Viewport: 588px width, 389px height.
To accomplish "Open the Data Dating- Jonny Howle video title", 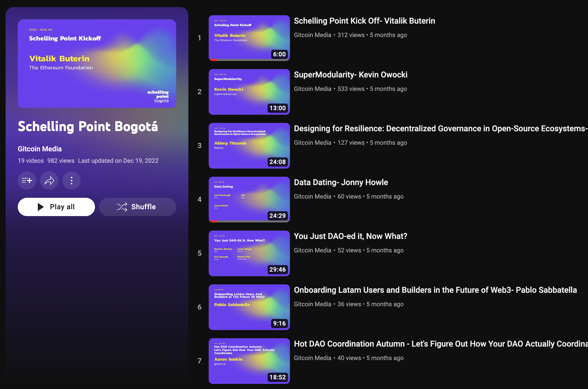I will [x=341, y=182].
